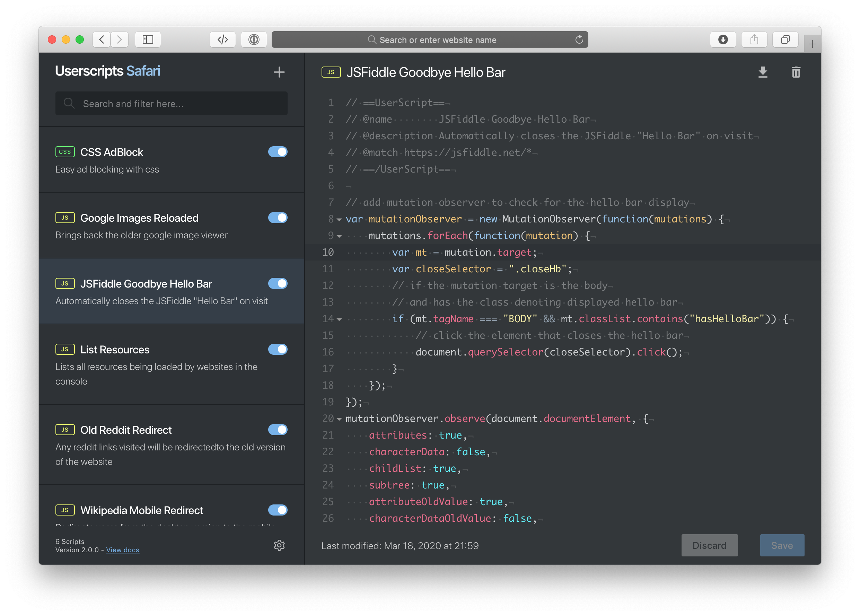Viewport: 860px width, 616px height.
Task: Open the View docs link
Action: (122, 550)
